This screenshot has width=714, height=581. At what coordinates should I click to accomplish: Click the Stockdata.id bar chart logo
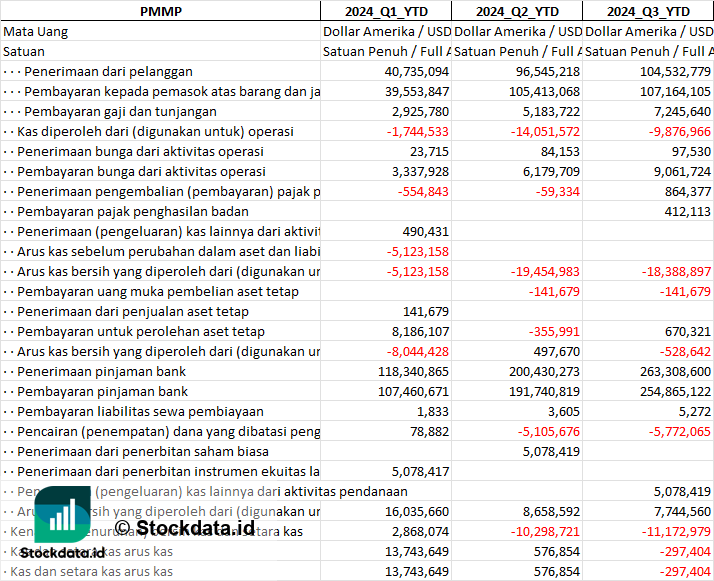[62, 514]
